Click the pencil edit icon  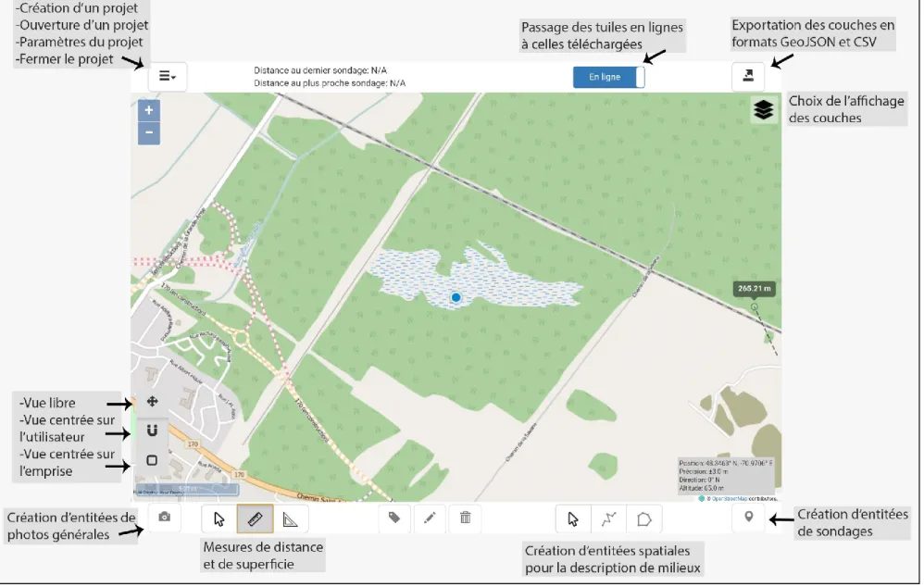(431, 518)
